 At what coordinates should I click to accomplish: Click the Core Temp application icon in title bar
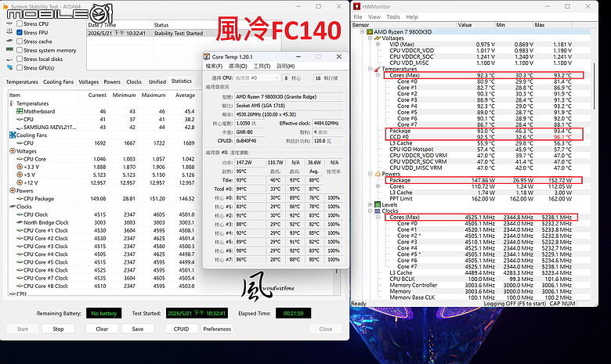tap(207, 57)
